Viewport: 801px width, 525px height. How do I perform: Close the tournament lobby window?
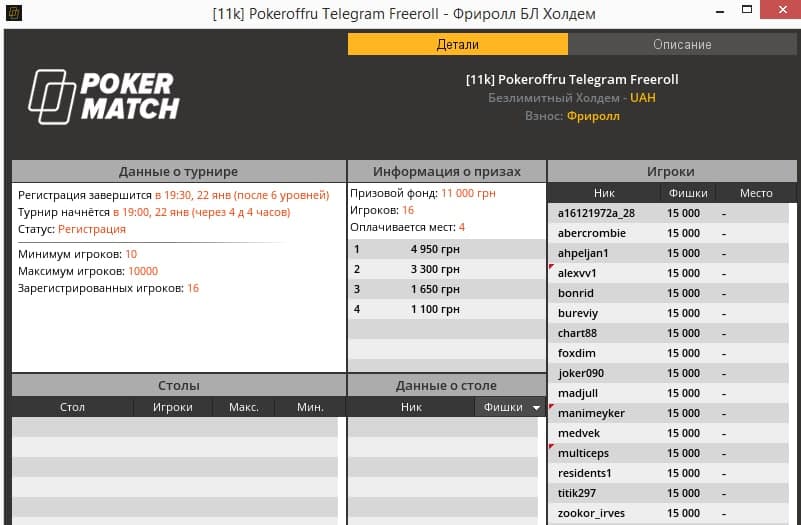coord(783,9)
